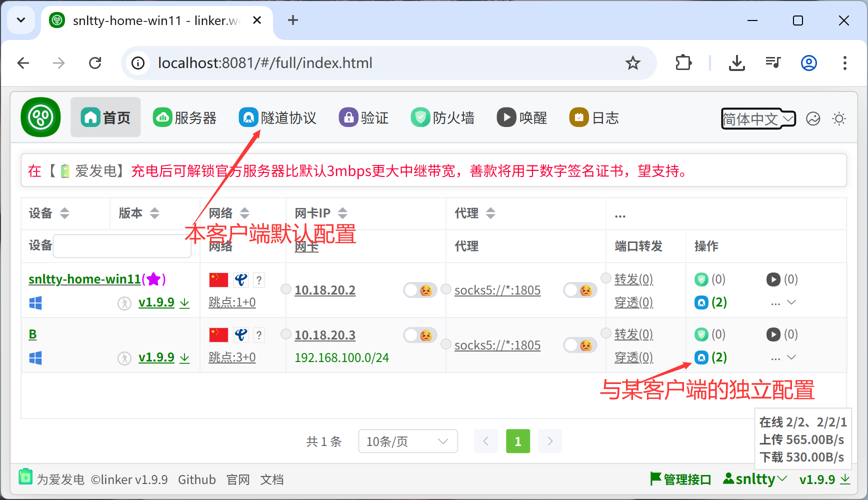Click the 管理接口 link in footer
Image resolution: width=868 pixels, height=500 pixels.
680,479
